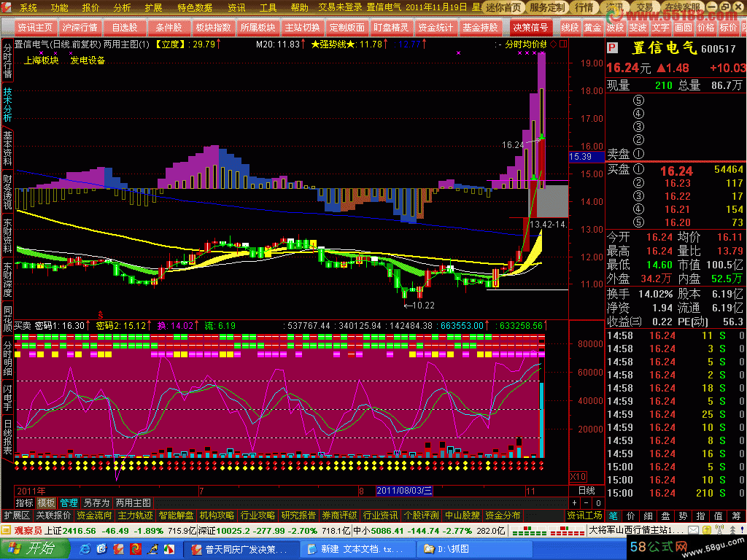Select the 斐波 Fibonacci tool
Image resolution: width=747 pixels, height=560 pixels.
click(638, 28)
